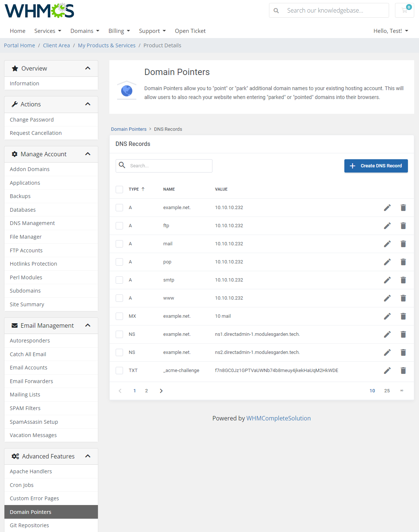Image resolution: width=419 pixels, height=532 pixels.
Task: Open My Products & Services breadcrumb
Action: pyautogui.click(x=107, y=45)
